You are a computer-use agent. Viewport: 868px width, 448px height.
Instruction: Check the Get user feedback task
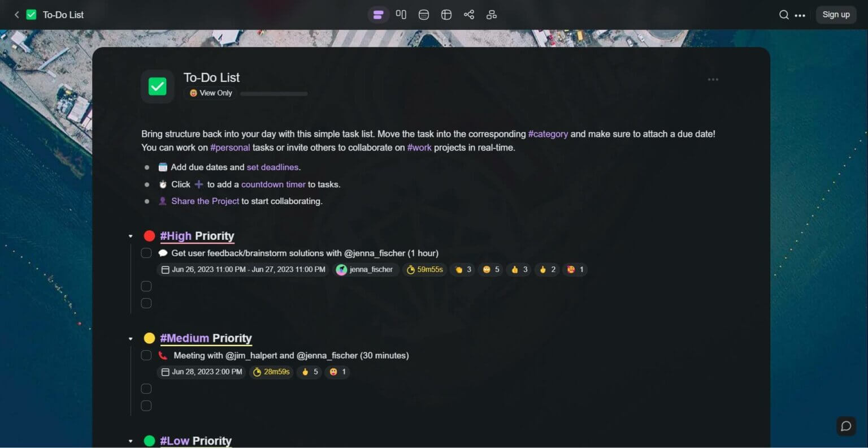click(x=146, y=253)
